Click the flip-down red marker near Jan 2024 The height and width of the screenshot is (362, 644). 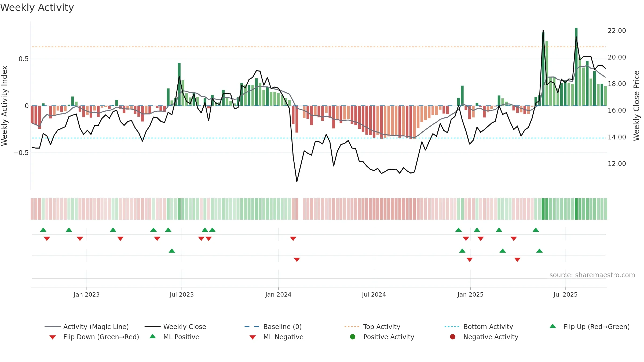click(293, 239)
